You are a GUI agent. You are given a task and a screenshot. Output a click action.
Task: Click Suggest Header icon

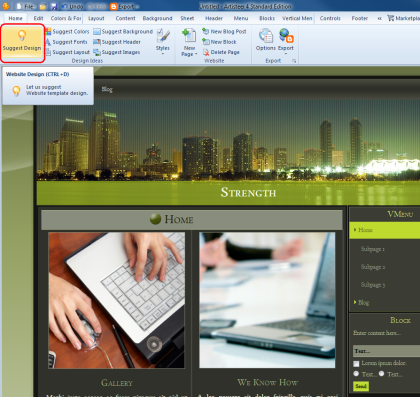(x=97, y=42)
